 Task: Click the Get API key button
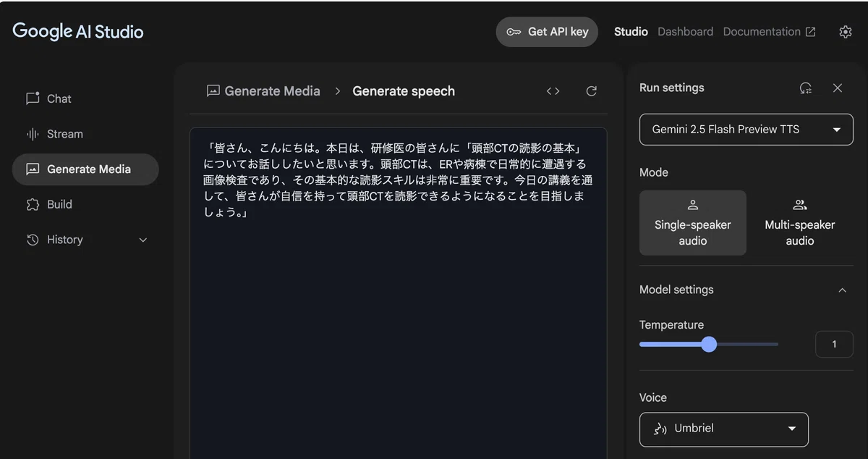(x=547, y=32)
